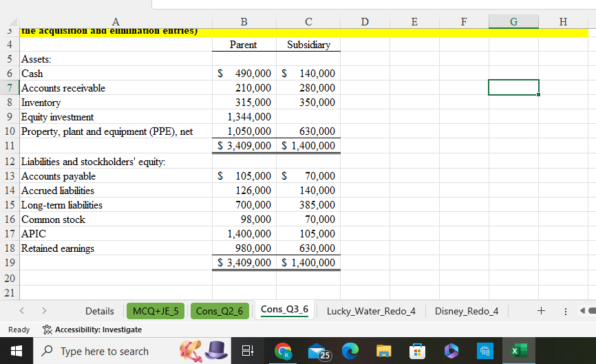Select Parent cash value 490,000
596x364 pixels.
pos(244,74)
